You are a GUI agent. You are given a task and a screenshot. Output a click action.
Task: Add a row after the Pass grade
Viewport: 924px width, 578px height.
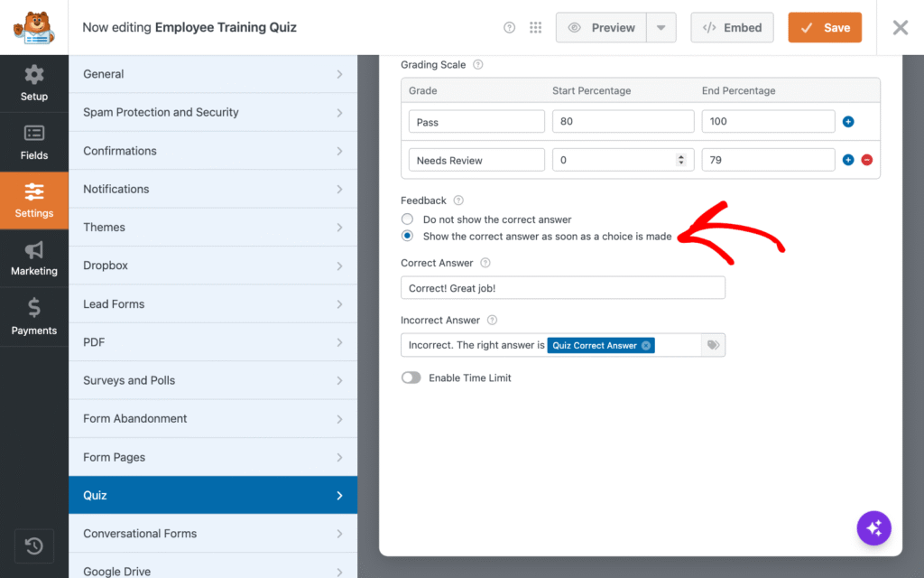coord(848,122)
